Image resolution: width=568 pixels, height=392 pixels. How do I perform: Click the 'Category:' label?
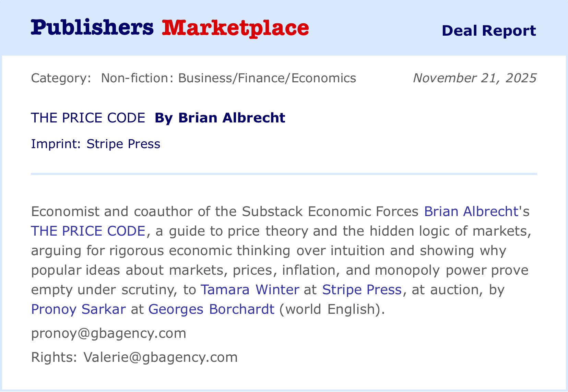61,78
